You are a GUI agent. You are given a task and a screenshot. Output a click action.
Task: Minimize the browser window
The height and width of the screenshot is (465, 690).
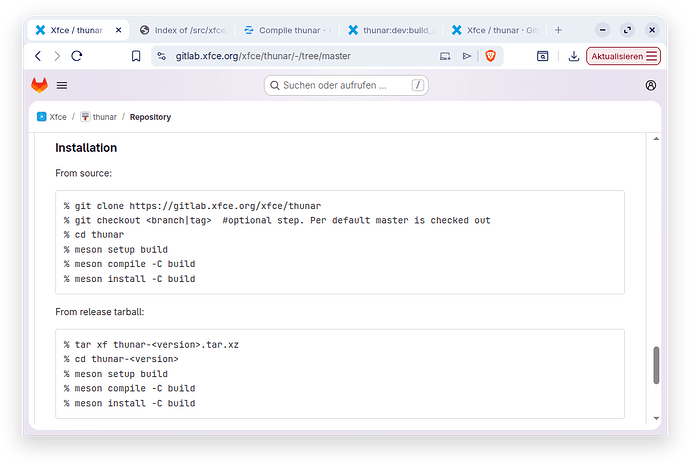point(602,30)
